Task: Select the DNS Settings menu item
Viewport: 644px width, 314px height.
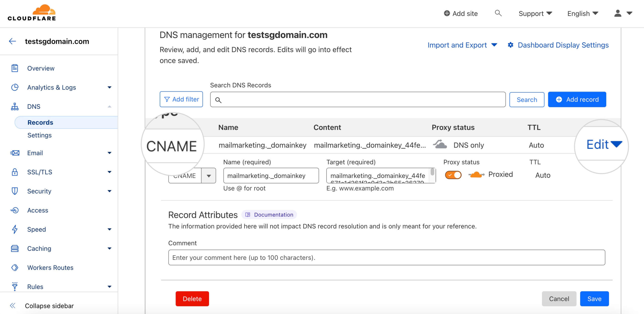Action: 39,135
